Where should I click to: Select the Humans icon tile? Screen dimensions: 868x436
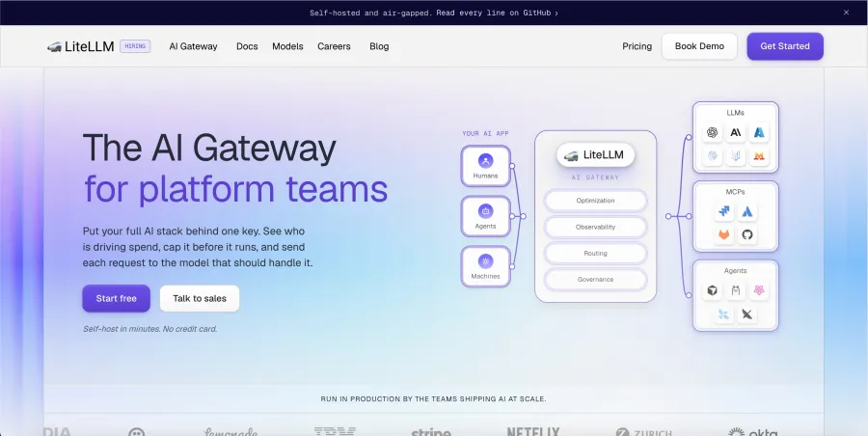click(485, 166)
